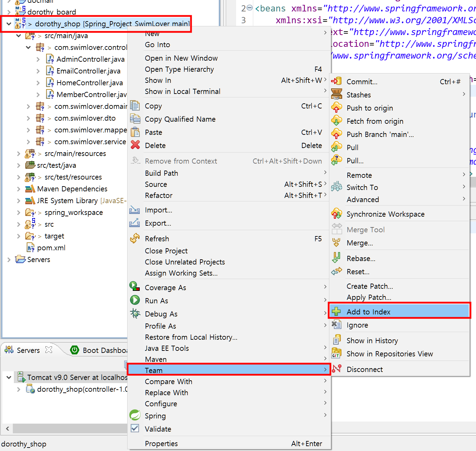Select the Push to origin icon
Viewport: 476px width, 451px height.
point(336,107)
